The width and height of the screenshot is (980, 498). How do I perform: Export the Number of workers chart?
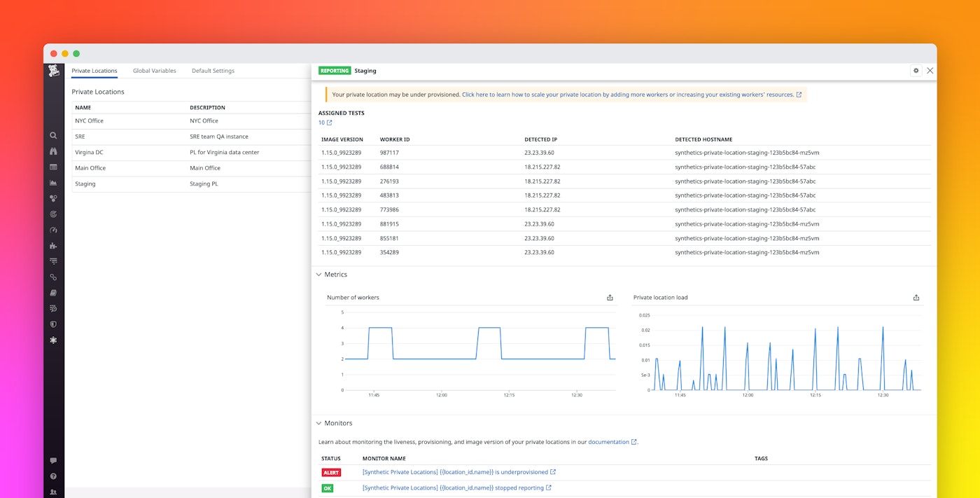[609, 297]
